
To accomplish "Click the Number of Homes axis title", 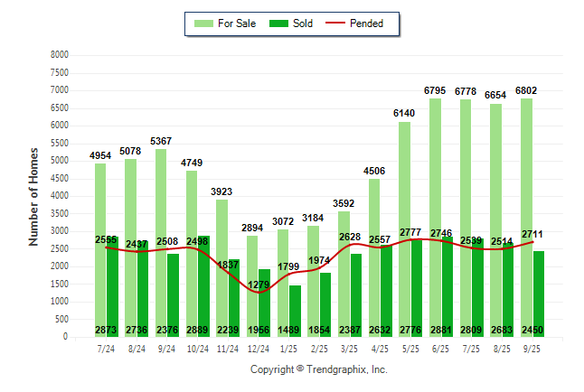I will [34, 196].
